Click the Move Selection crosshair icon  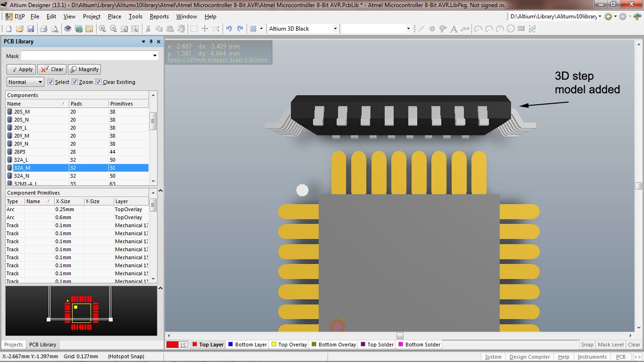205,29
